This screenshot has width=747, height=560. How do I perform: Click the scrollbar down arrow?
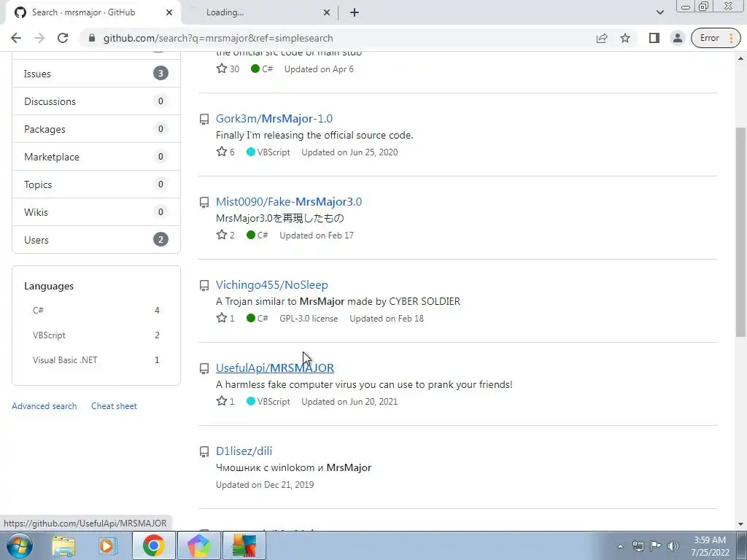pyautogui.click(x=740, y=524)
